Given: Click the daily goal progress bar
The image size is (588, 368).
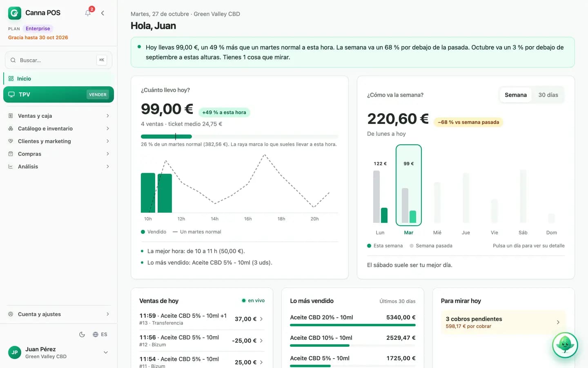Looking at the screenshot, I should pos(239,137).
